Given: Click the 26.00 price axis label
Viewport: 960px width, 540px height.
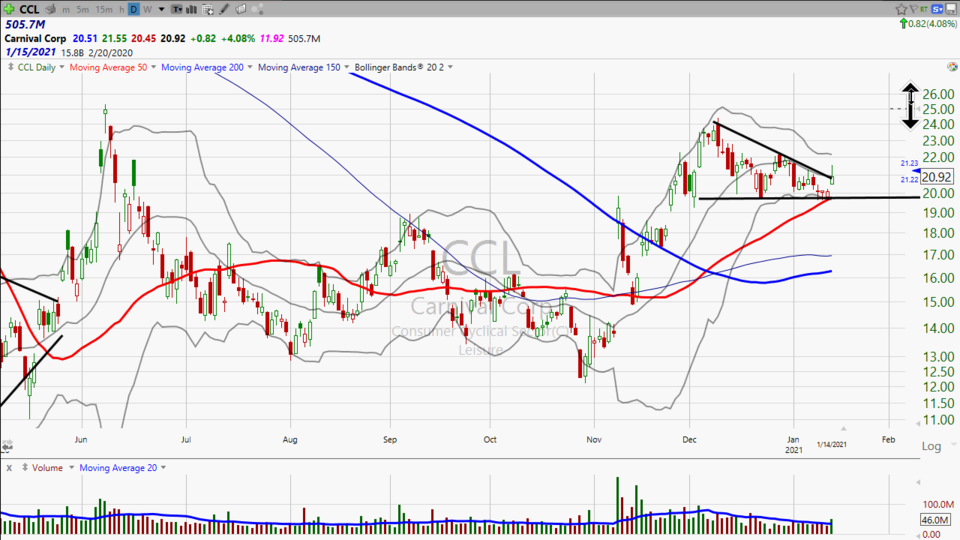Looking at the screenshot, I should click(939, 94).
